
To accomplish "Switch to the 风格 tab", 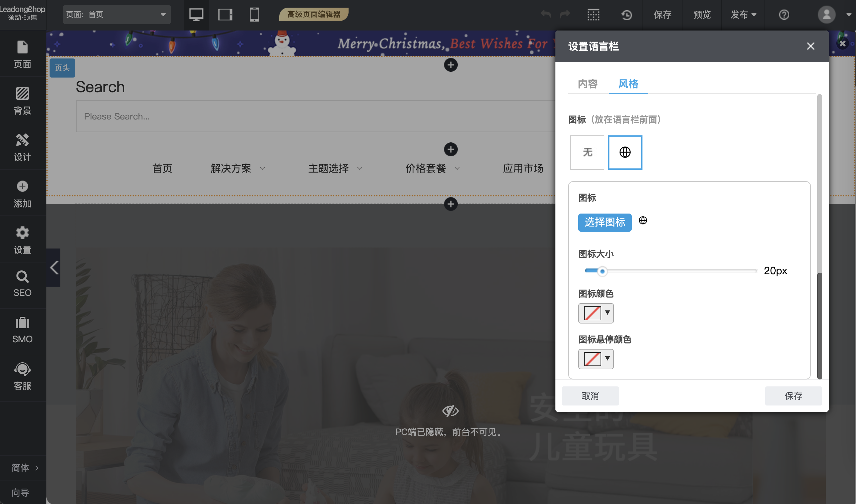I will pyautogui.click(x=628, y=84).
